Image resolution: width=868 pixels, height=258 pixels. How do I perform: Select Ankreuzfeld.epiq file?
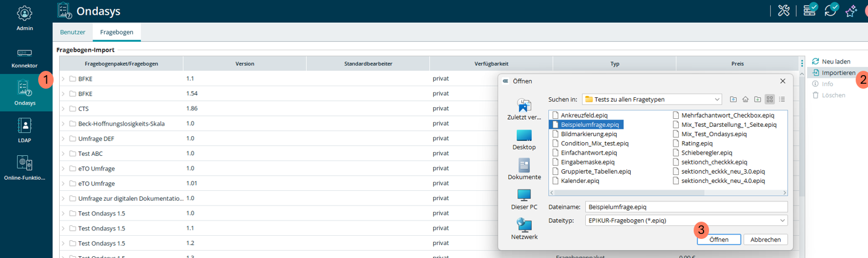tap(579, 115)
